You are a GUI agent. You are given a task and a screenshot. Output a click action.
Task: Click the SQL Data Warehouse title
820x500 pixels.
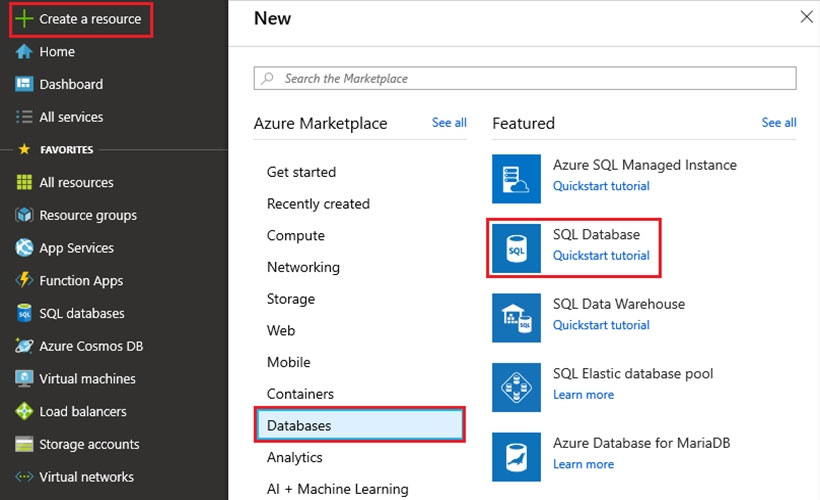click(x=619, y=304)
